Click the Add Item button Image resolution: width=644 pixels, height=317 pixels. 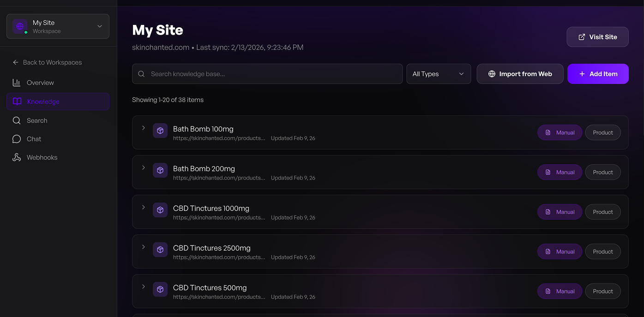click(598, 74)
